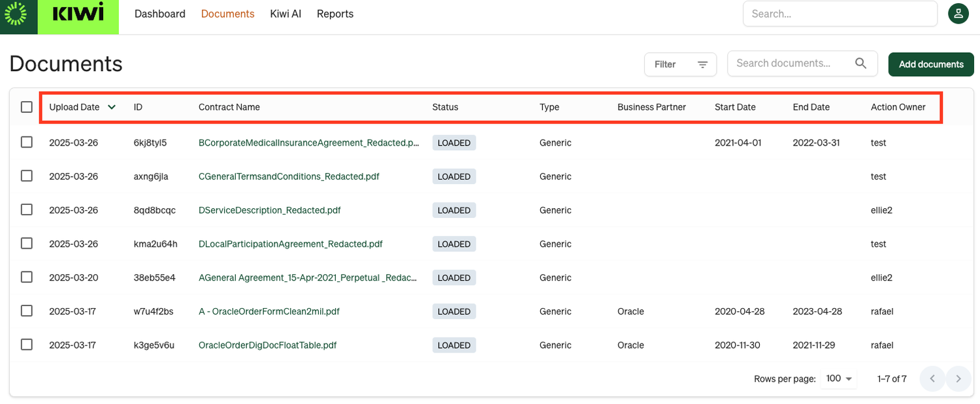
Task: Open DServiceDescription_Redacted.pdf
Action: click(x=269, y=210)
